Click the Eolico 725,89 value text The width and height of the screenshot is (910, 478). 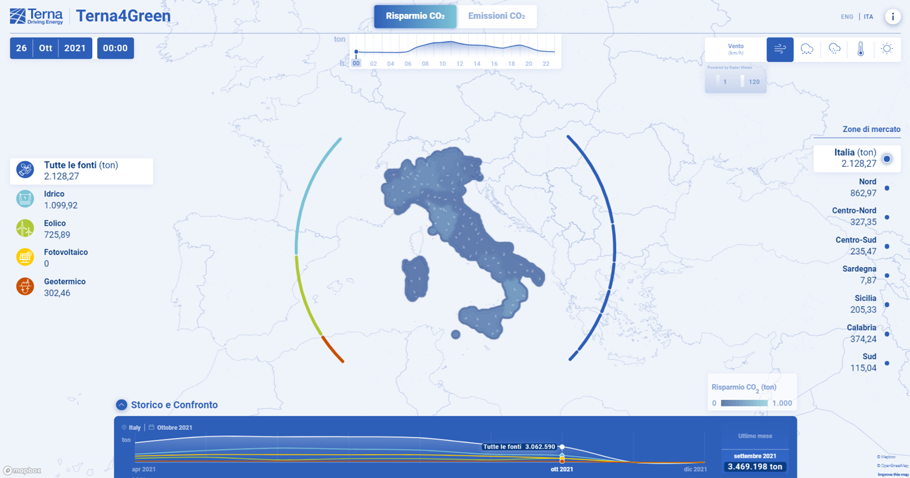(57, 235)
